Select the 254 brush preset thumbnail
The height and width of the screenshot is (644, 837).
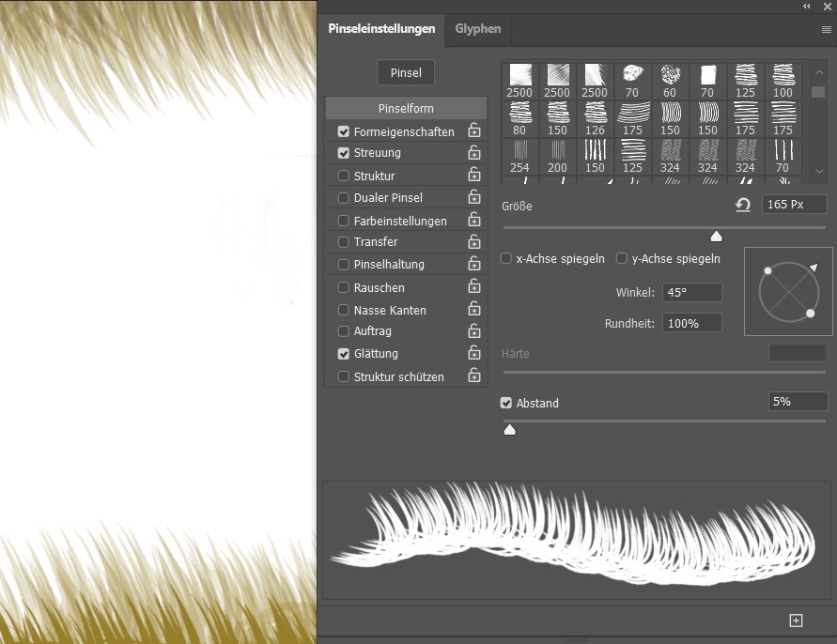pos(519,156)
